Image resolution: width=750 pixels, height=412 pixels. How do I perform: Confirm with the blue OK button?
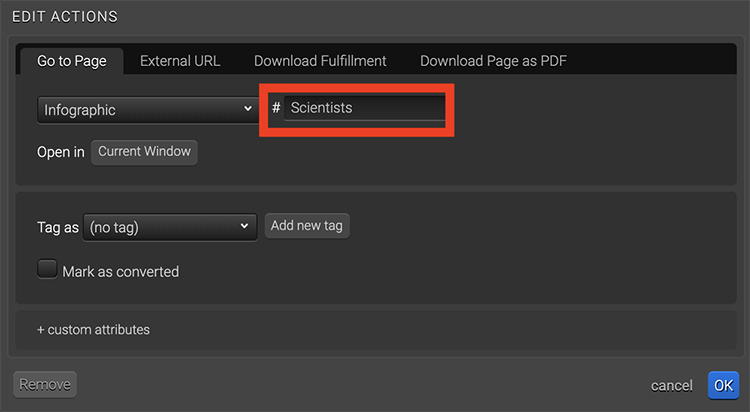tap(723, 385)
